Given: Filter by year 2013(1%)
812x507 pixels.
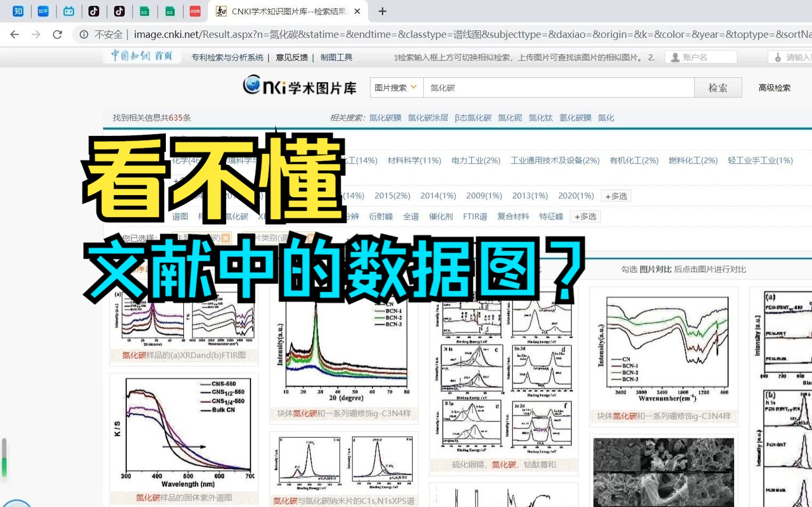Looking at the screenshot, I should [x=530, y=196].
